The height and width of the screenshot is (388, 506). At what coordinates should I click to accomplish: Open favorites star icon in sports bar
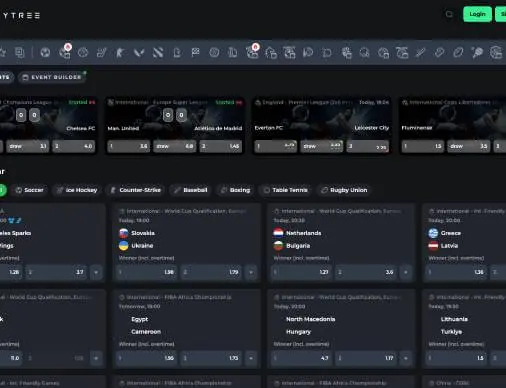coord(3,52)
